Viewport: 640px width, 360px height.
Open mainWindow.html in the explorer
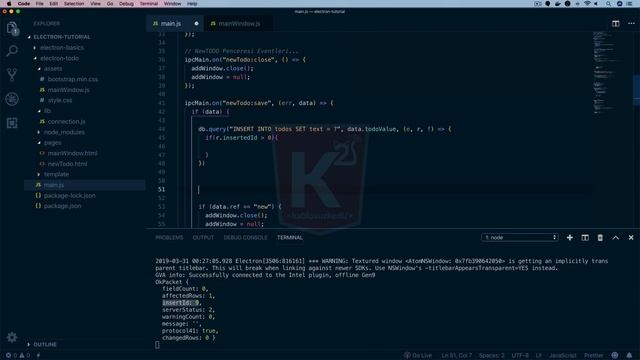click(72, 153)
